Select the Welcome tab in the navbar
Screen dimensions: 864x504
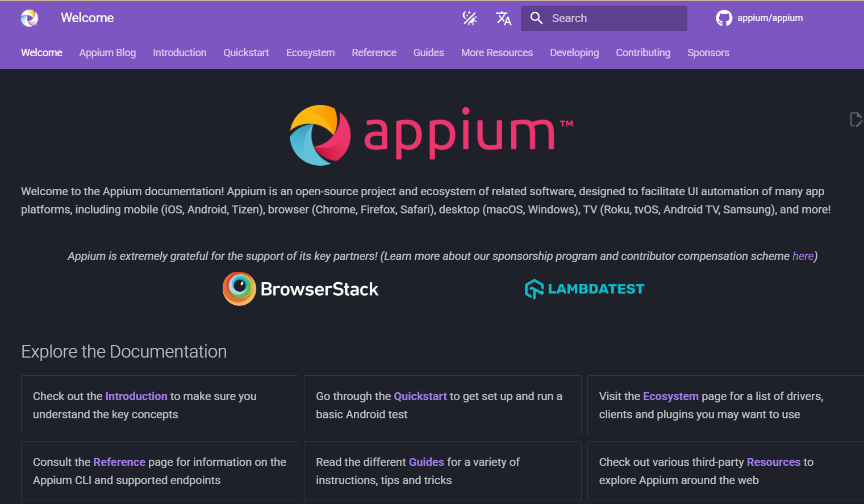41,52
